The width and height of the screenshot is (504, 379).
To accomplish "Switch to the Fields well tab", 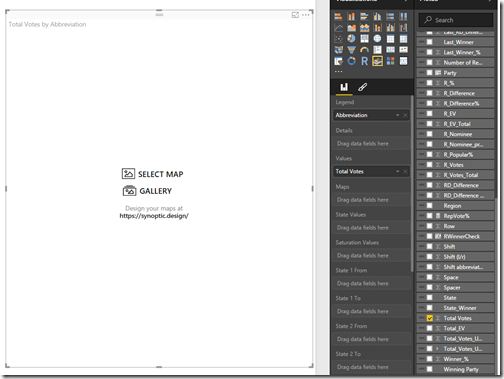I will click(x=344, y=87).
